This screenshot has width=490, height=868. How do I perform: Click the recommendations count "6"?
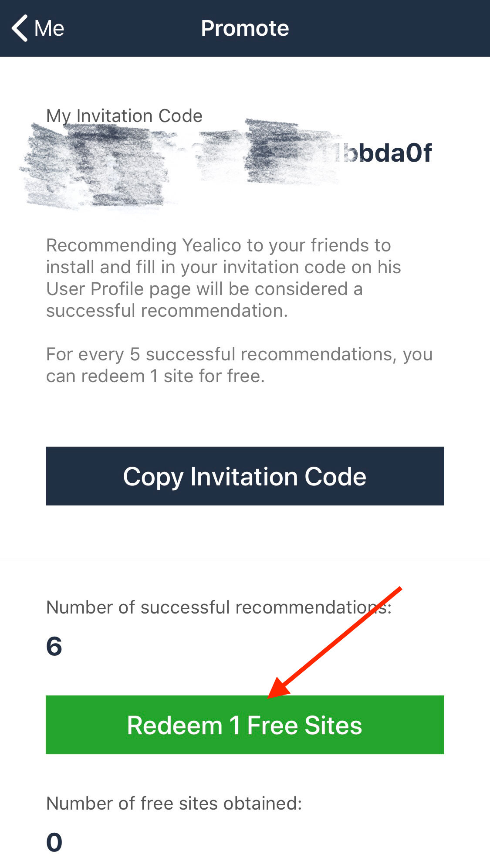54,646
